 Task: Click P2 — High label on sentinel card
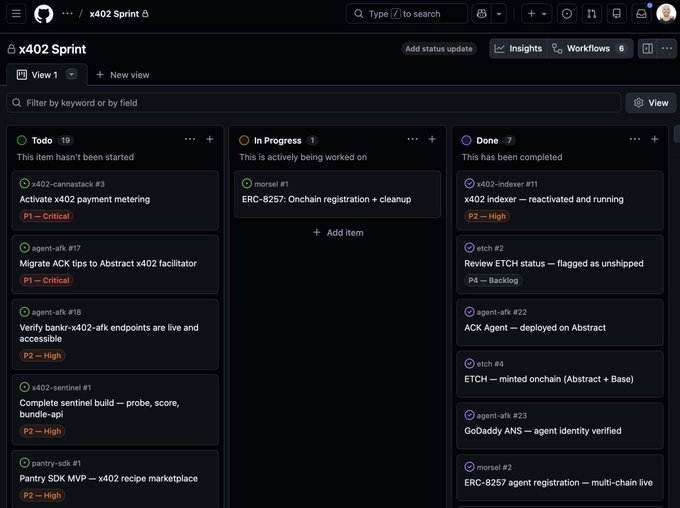tap(42, 431)
